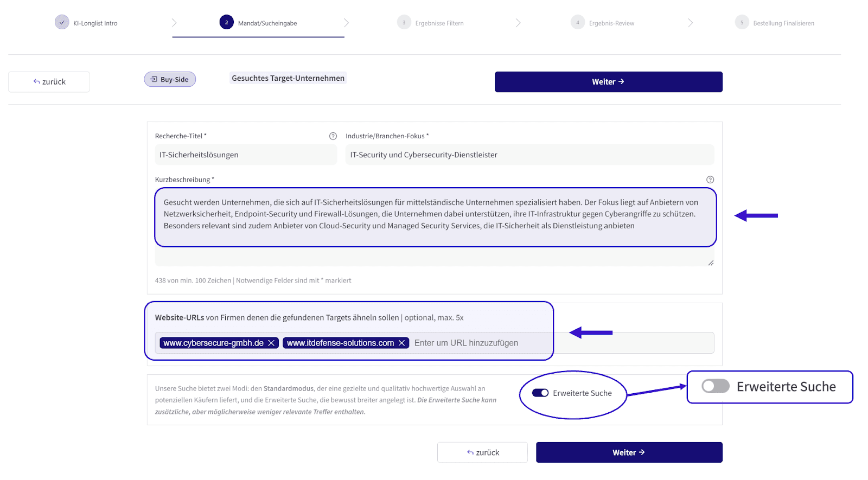Click the step 2 circle icon for Mandat/Sucheingabe
This screenshot has height=480, width=868.
coord(227,22)
